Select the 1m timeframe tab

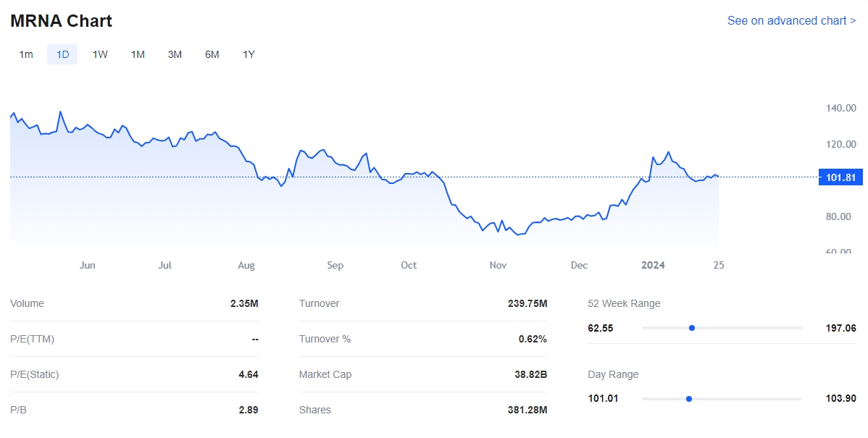(26, 54)
